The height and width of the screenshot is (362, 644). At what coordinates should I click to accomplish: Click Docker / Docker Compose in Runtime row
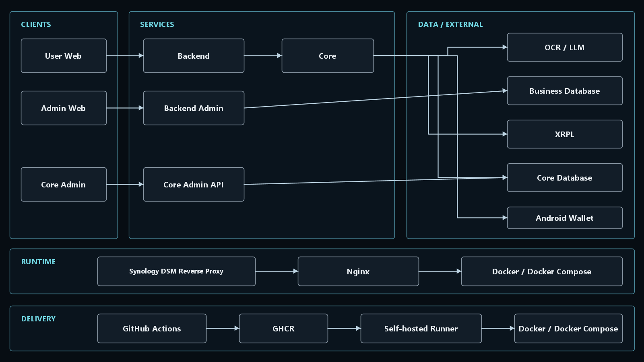[x=542, y=271]
